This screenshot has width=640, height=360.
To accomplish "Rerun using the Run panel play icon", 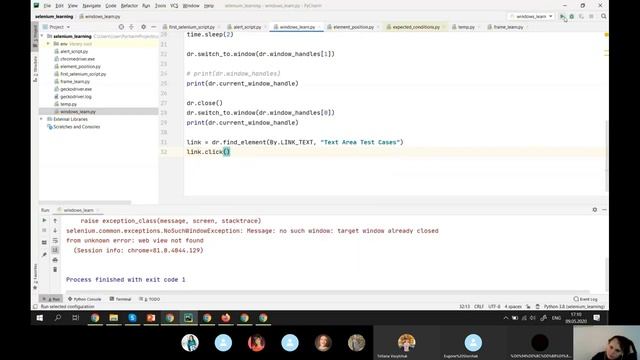I will click(x=44, y=220).
